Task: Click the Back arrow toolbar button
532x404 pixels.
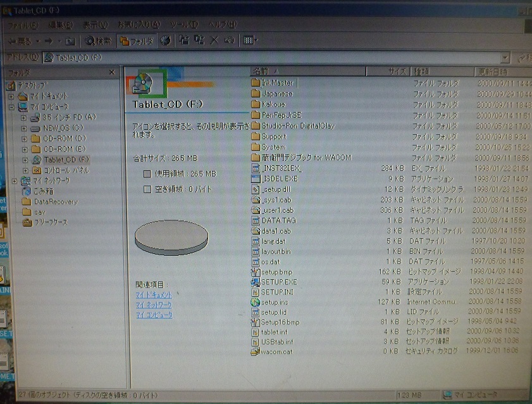Action: (x=20, y=41)
